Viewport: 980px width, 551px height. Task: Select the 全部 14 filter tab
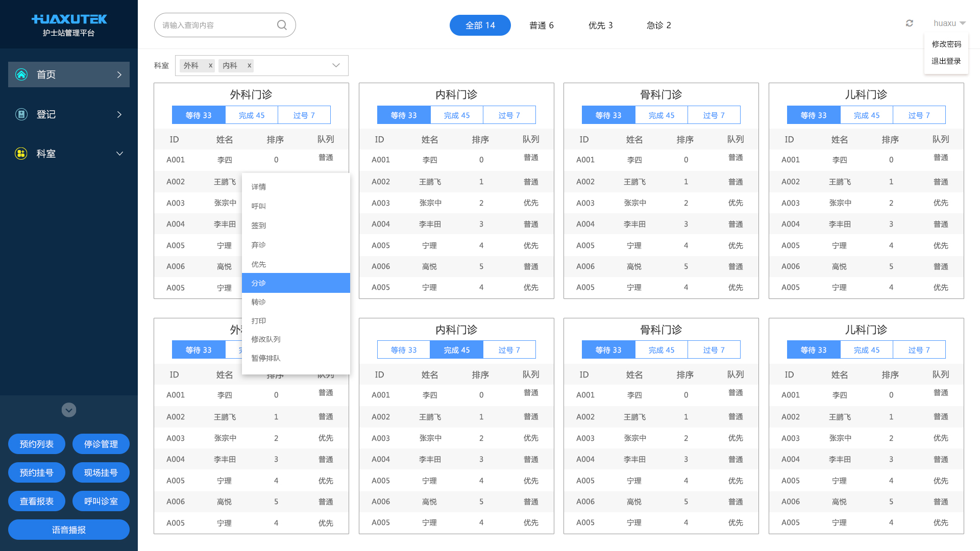(x=480, y=26)
